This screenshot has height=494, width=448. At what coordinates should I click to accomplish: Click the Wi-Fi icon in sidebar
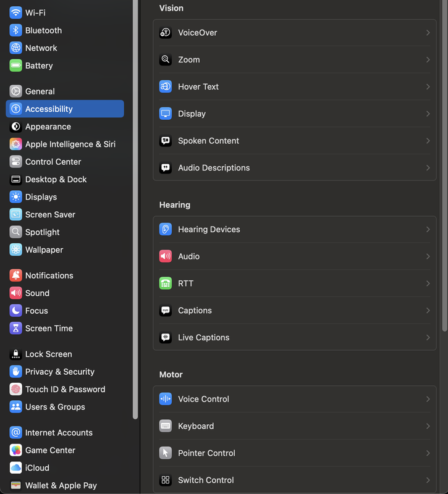pyautogui.click(x=16, y=12)
